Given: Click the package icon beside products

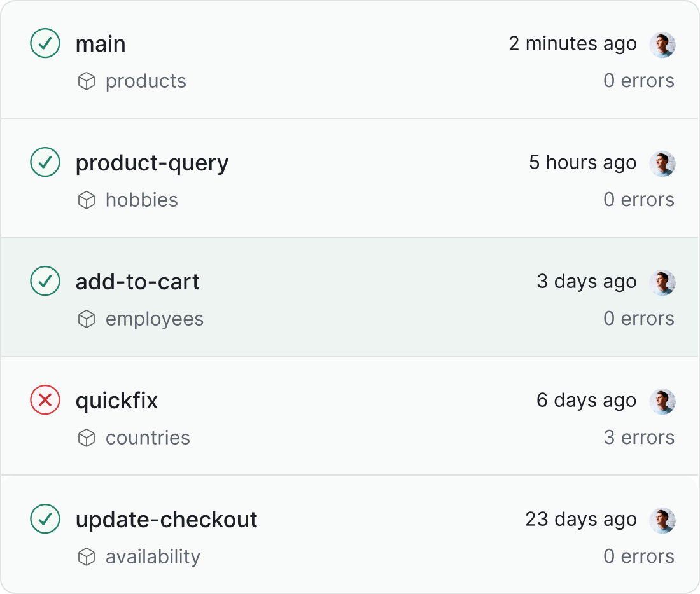Looking at the screenshot, I should point(87,81).
